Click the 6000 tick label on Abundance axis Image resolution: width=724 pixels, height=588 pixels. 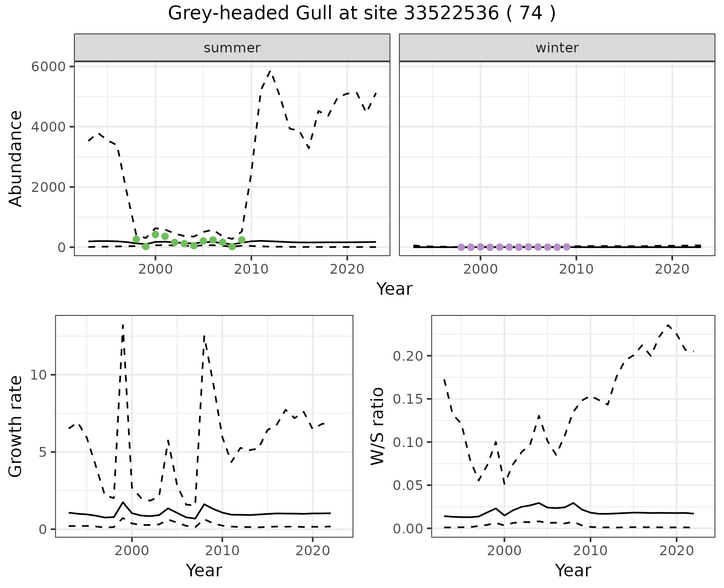48,67
